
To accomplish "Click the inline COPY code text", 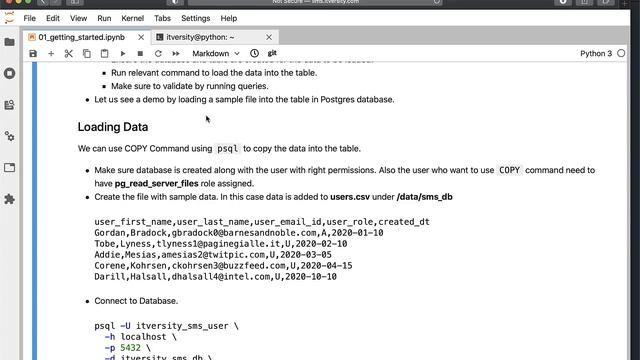I will [x=509, y=170].
